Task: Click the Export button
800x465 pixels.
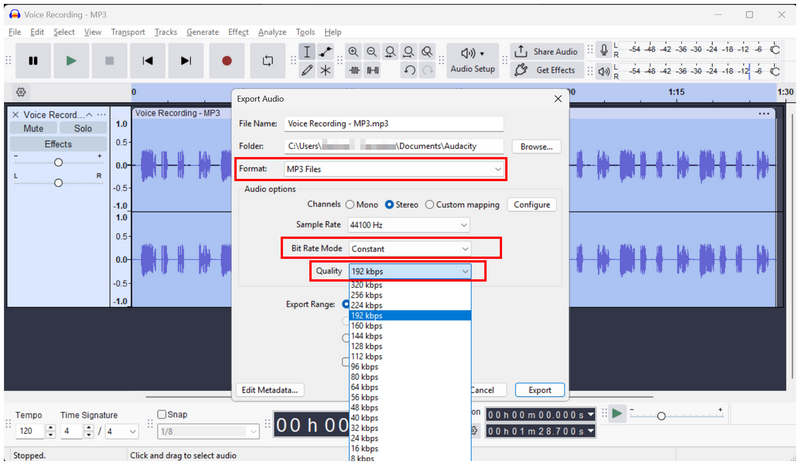Action: click(540, 390)
